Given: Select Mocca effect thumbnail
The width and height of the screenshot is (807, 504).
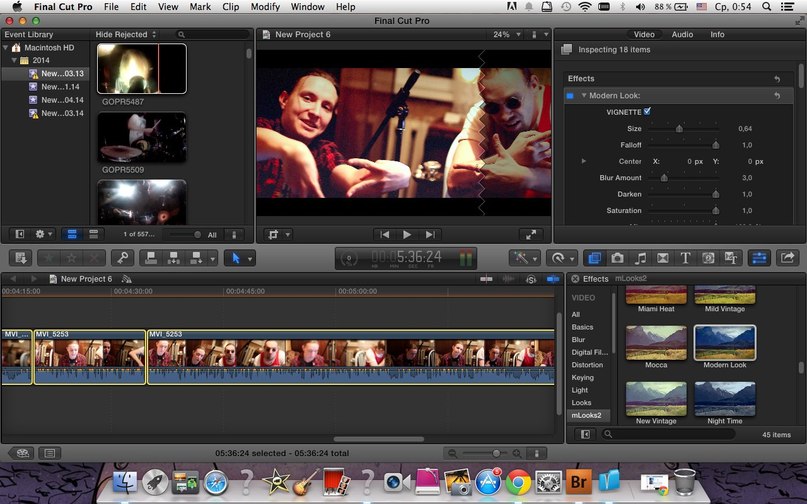Looking at the screenshot, I should [656, 343].
